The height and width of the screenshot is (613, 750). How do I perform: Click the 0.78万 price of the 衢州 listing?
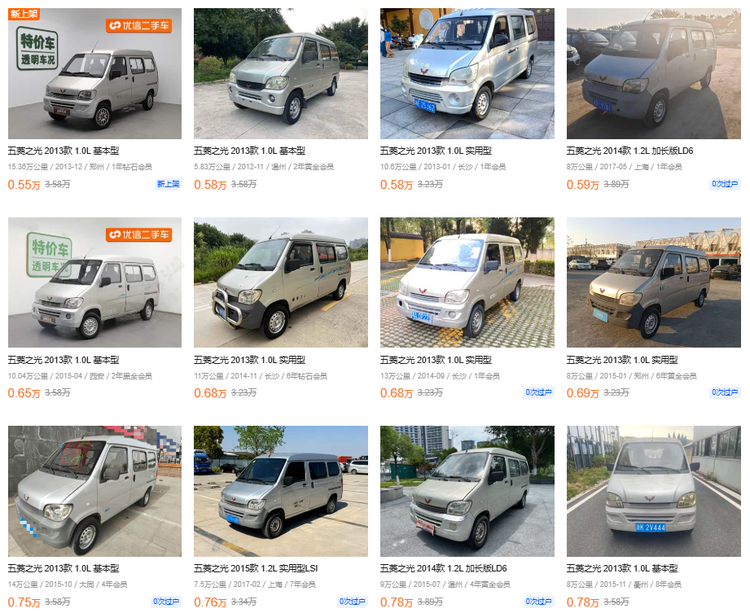click(x=583, y=602)
